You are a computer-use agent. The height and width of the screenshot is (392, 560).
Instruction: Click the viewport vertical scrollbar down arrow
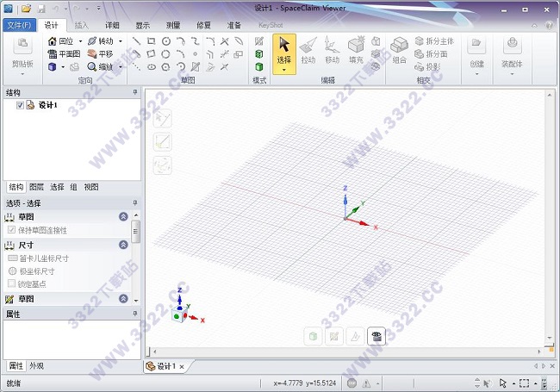(550, 338)
